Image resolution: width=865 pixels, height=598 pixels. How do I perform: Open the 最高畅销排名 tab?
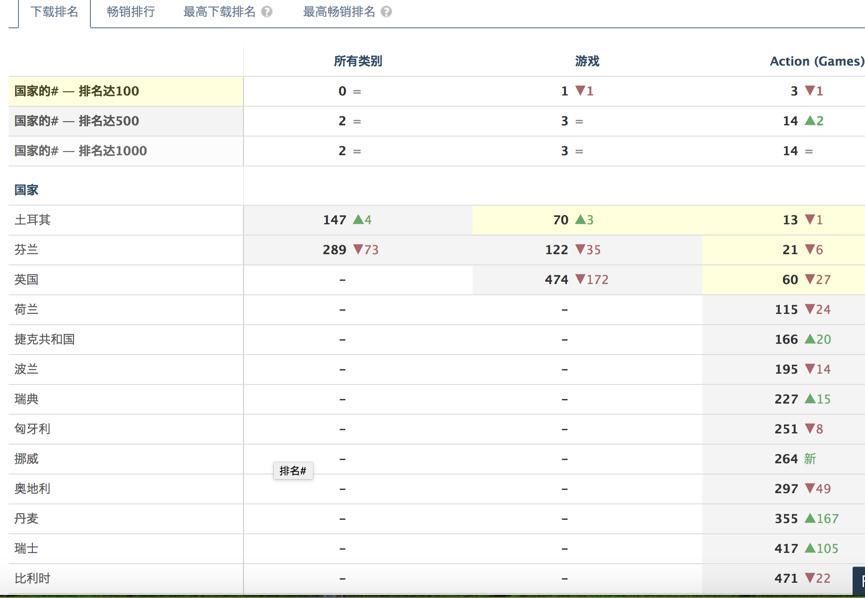point(339,12)
